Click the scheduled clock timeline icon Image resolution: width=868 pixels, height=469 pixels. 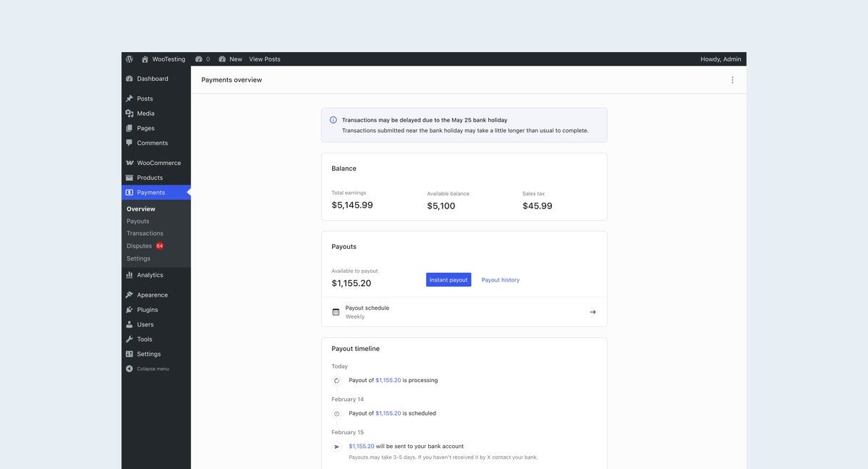pos(336,414)
